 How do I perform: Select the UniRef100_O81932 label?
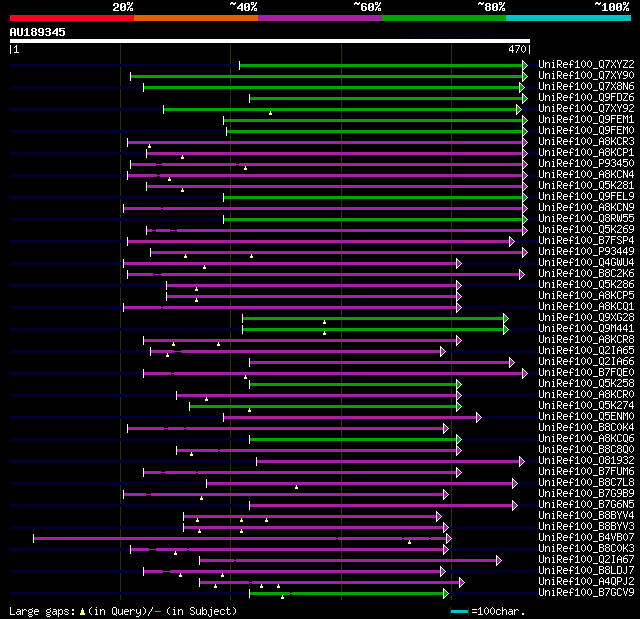[x=586, y=461]
